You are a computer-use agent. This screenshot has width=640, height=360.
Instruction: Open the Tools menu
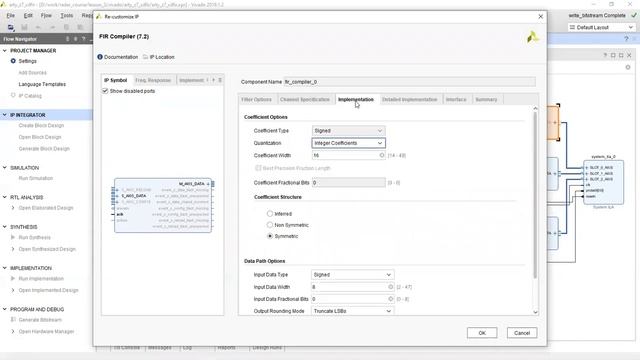pos(67,15)
